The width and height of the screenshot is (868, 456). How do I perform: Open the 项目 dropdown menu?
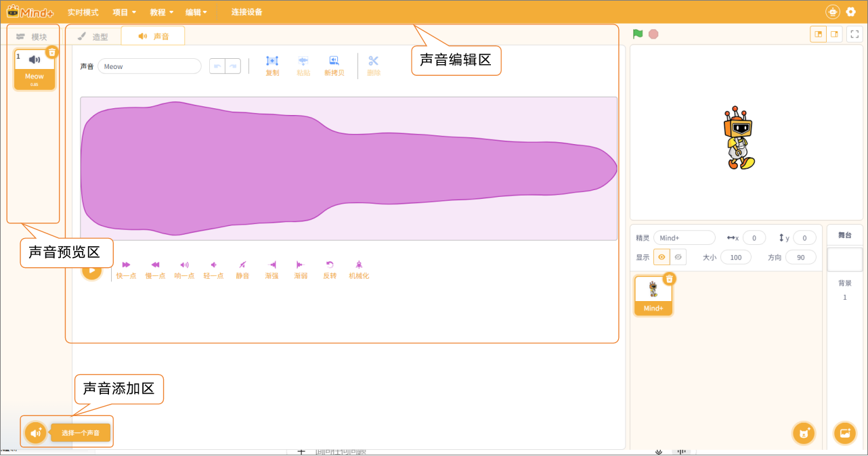[x=124, y=12]
